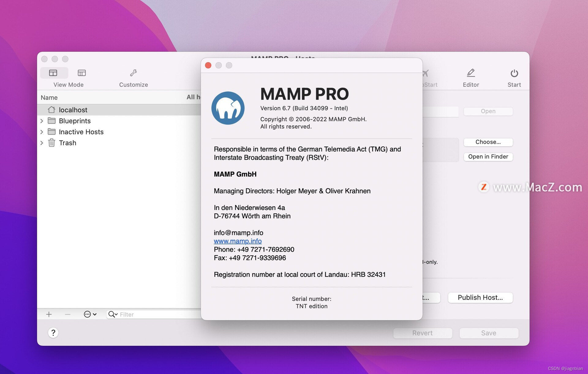Expand the Inactive Hosts group
The width and height of the screenshot is (588, 374).
[42, 132]
